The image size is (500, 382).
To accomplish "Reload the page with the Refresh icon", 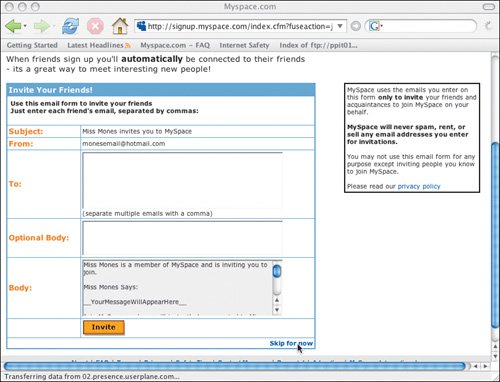I will 70,26.
